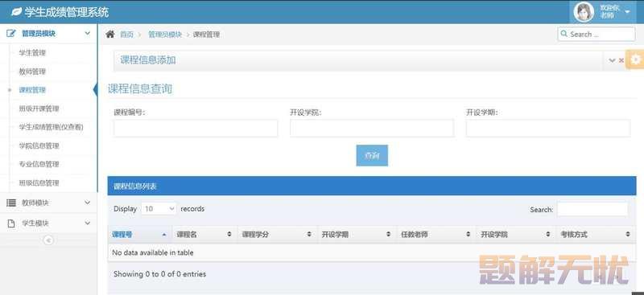
Task: Focus the 课程编号 input field
Action: point(196,129)
